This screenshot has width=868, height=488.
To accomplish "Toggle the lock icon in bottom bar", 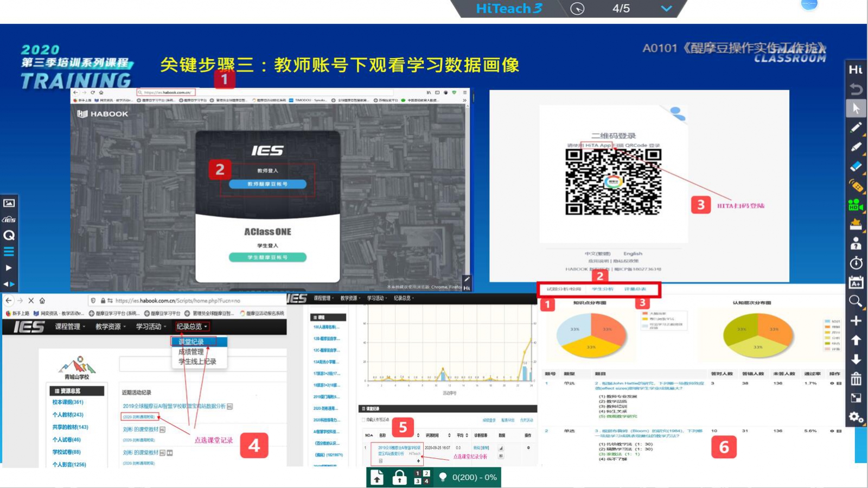I will tap(399, 478).
